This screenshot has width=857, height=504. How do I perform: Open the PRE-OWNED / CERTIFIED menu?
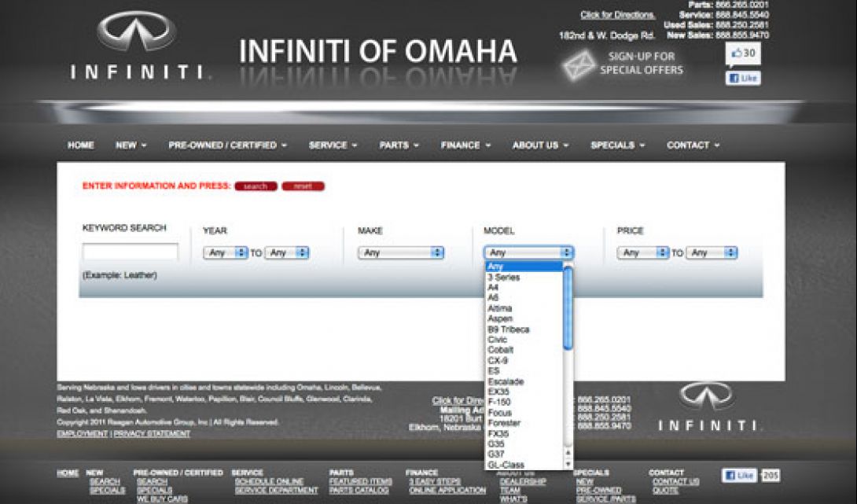(x=227, y=145)
